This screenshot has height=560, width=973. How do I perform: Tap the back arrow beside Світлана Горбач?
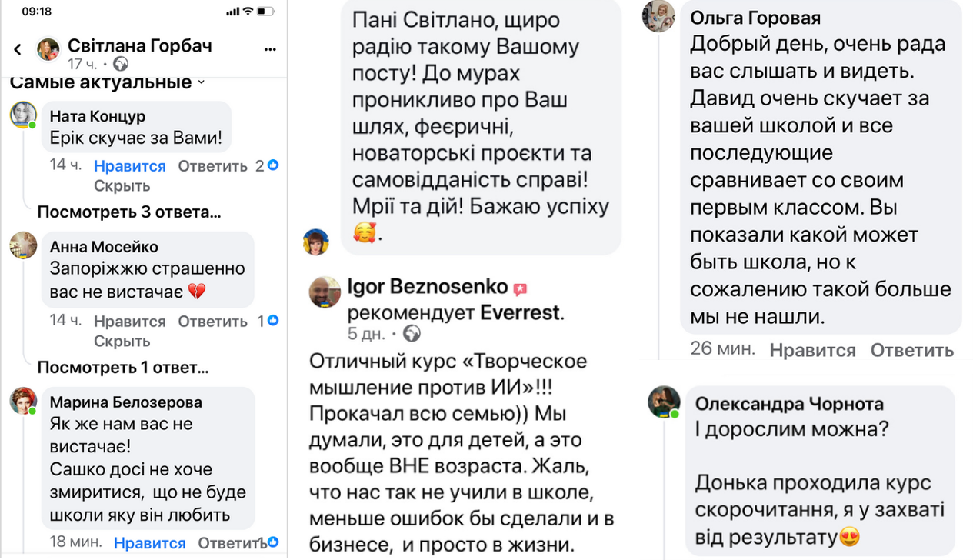pos(18,50)
